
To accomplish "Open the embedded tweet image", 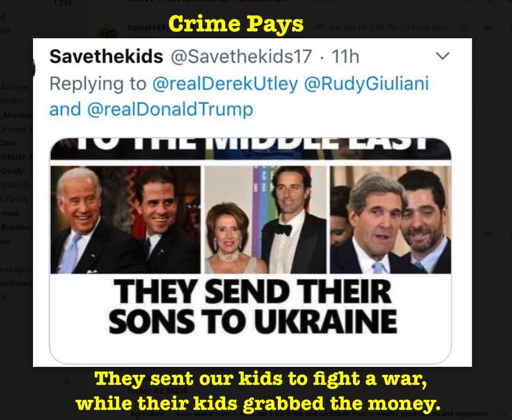I will coord(251,250).
